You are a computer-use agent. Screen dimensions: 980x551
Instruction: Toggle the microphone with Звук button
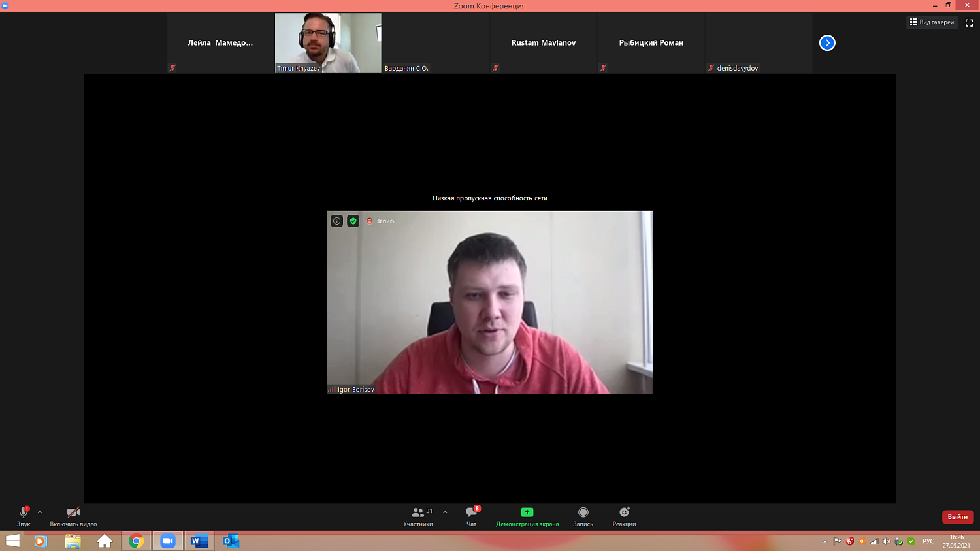pyautogui.click(x=24, y=516)
